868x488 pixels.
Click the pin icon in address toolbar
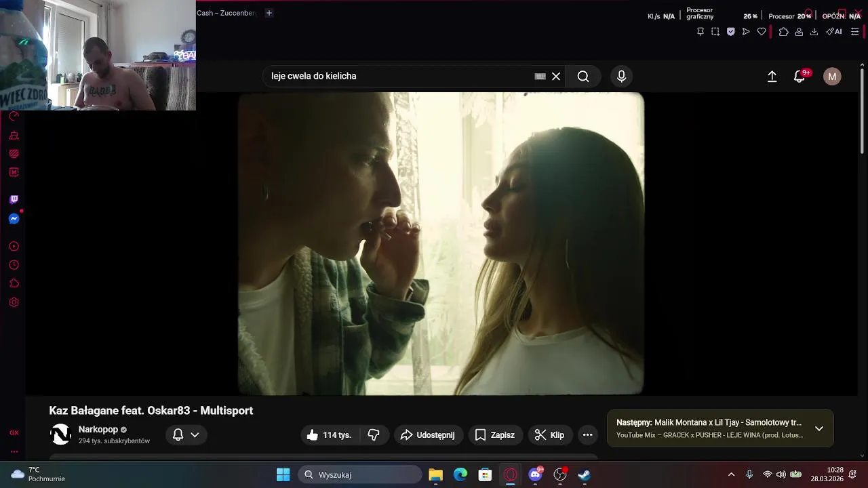(701, 31)
